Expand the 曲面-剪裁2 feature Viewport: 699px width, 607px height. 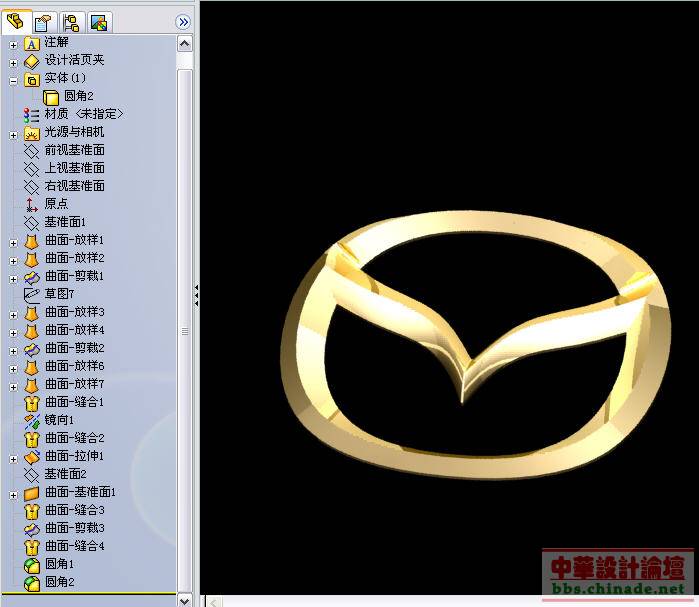pos(13,351)
